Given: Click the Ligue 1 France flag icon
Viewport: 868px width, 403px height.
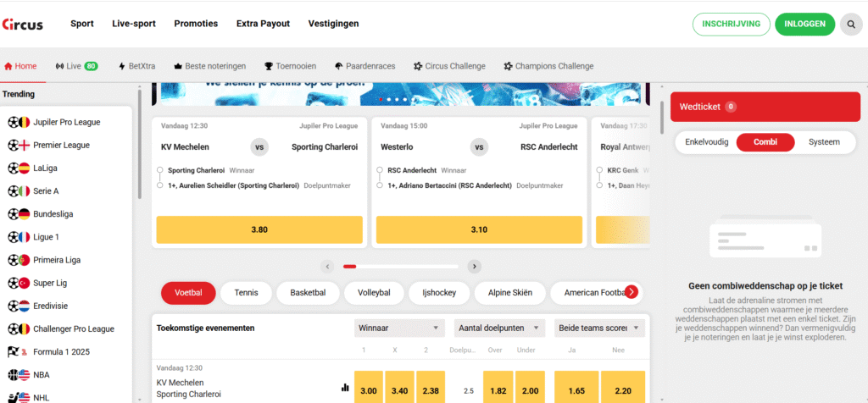Looking at the screenshot, I should point(25,237).
